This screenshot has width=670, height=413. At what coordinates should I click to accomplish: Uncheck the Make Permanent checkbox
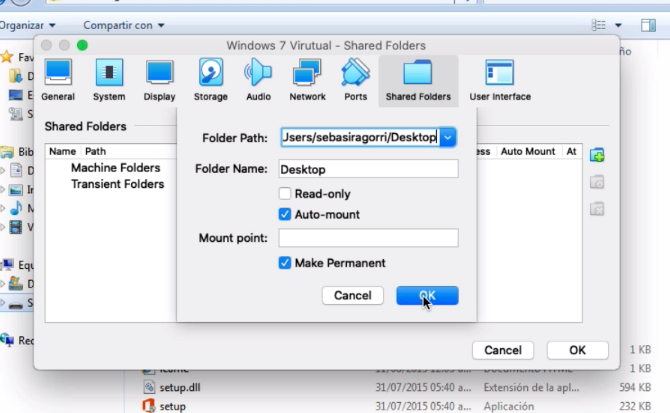tap(285, 263)
